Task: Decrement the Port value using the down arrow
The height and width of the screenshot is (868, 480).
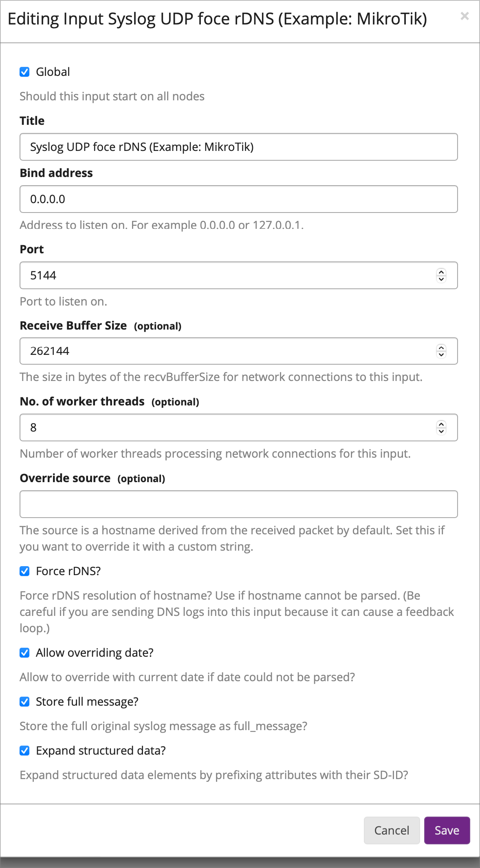Action: click(x=441, y=279)
